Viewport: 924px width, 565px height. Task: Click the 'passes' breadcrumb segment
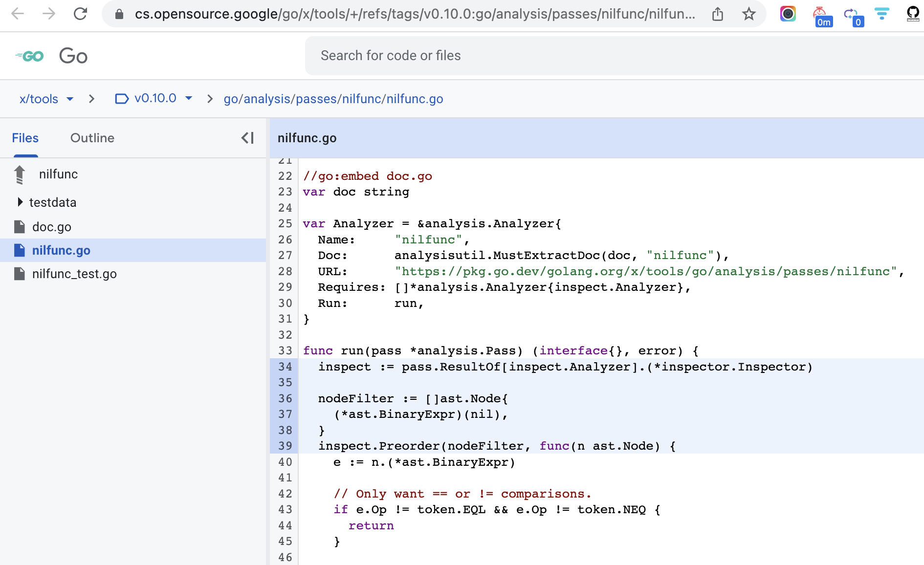tap(316, 99)
